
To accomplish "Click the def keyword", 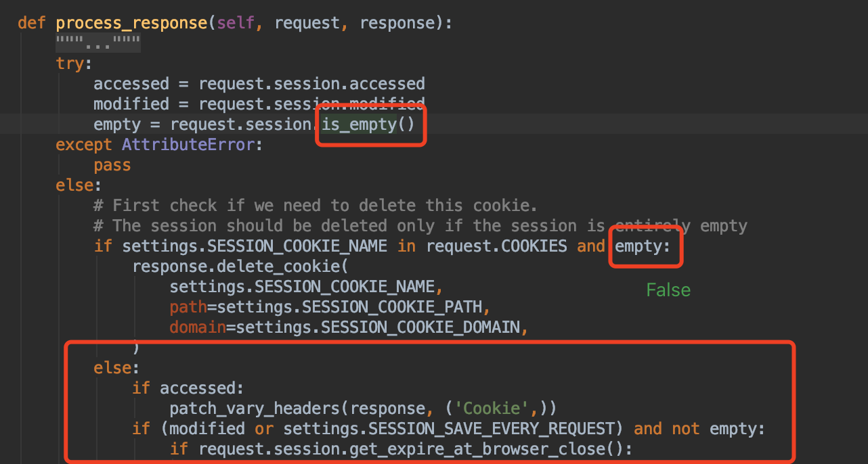I will 31,23.
